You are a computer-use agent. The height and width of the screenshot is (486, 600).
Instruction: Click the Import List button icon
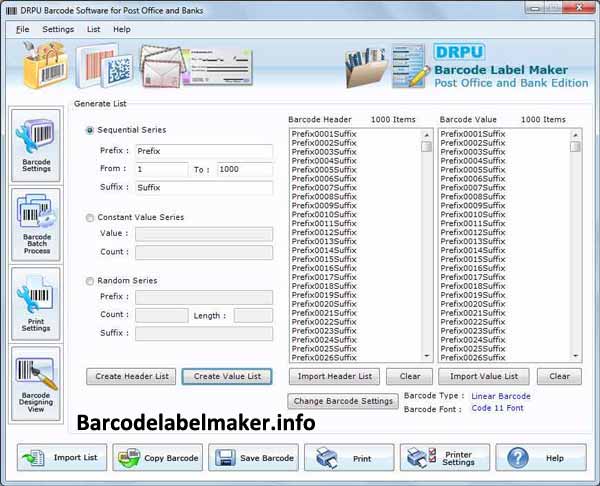(33, 458)
